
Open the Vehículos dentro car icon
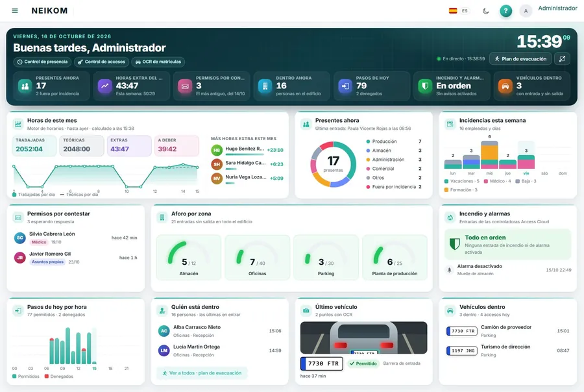(x=505, y=86)
